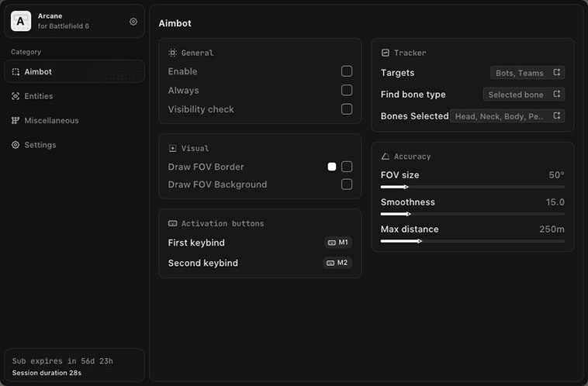Screen dimensions: 588x386
Task: Open the Bones Selected dropdown
Action: [x=507, y=116]
